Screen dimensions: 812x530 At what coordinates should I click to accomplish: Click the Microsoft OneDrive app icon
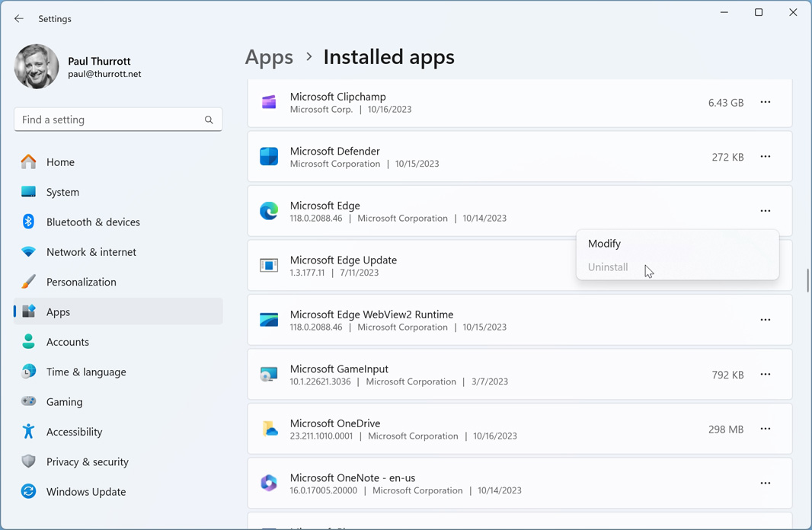click(269, 429)
